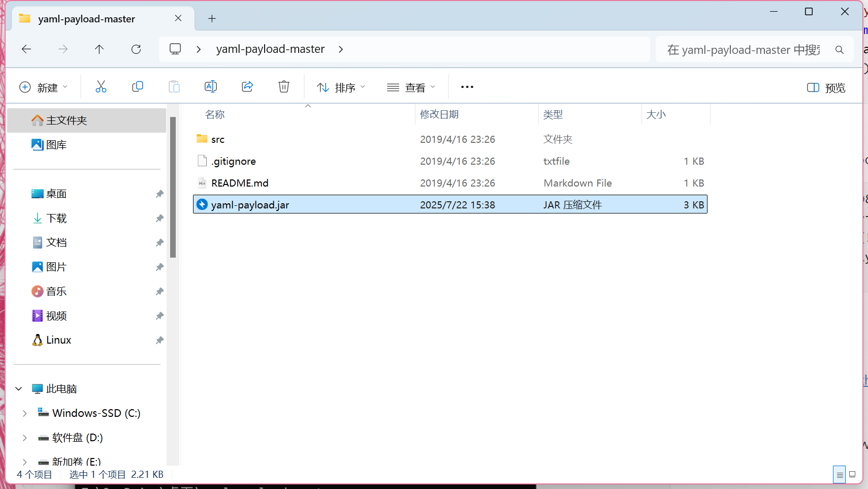Click the .gitignore file icon
Screen dimensions: 868x489
point(202,161)
